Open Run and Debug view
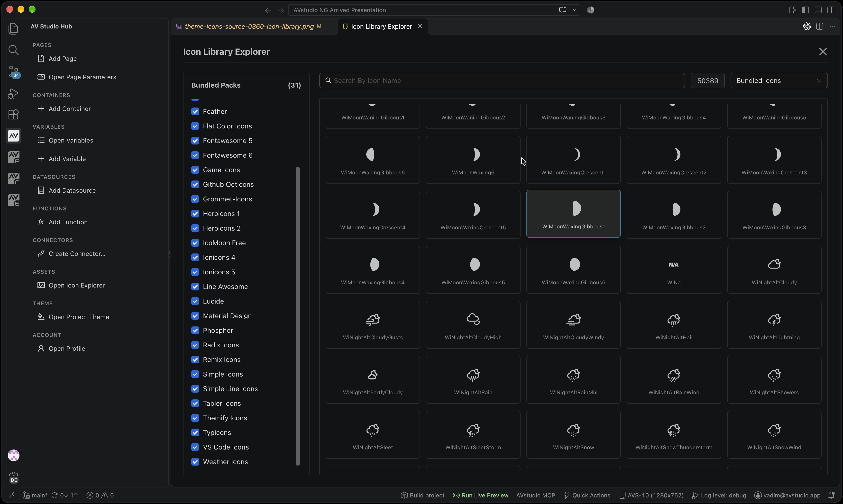Image resolution: width=843 pixels, height=504 pixels. [x=13, y=93]
